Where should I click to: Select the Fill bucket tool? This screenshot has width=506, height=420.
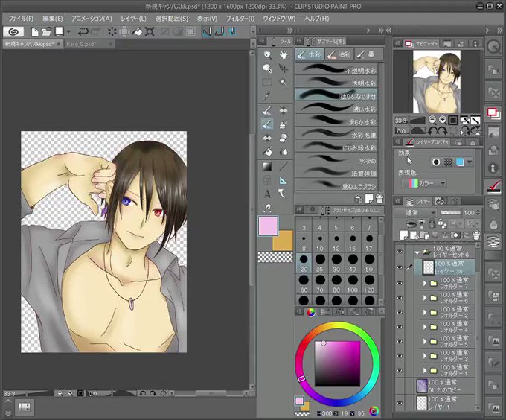[267, 152]
